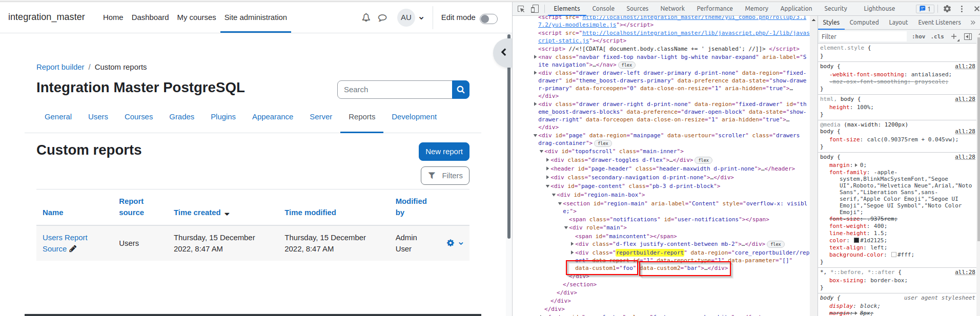Image resolution: width=980 pixels, height=316 pixels.
Task: Select the funnel icon in Filters
Action: click(432, 176)
